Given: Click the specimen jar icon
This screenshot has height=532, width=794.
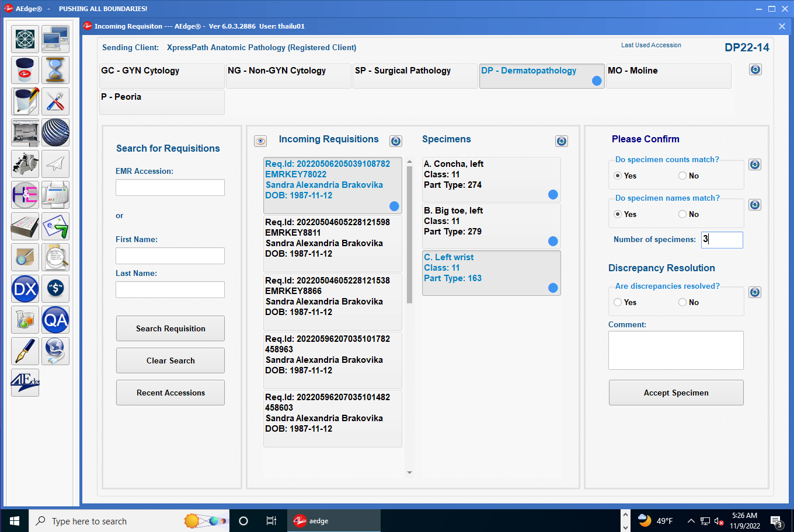Looking at the screenshot, I should pyautogui.click(x=25, y=70).
